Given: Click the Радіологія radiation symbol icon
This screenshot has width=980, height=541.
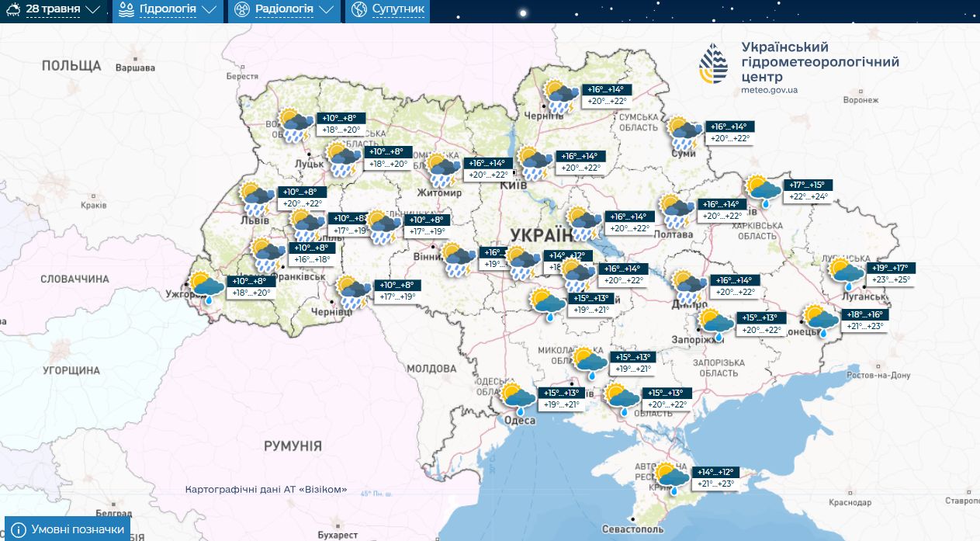Looking at the screenshot, I should [x=241, y=10].
